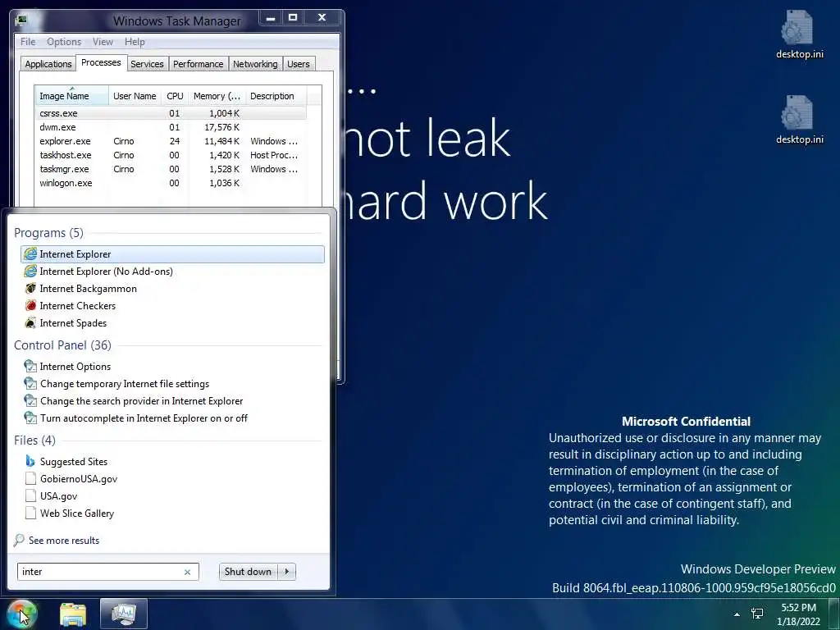Viewport: 840px width, 630px height.
Task: Open the network tray icon
Action: pos(757,614)
